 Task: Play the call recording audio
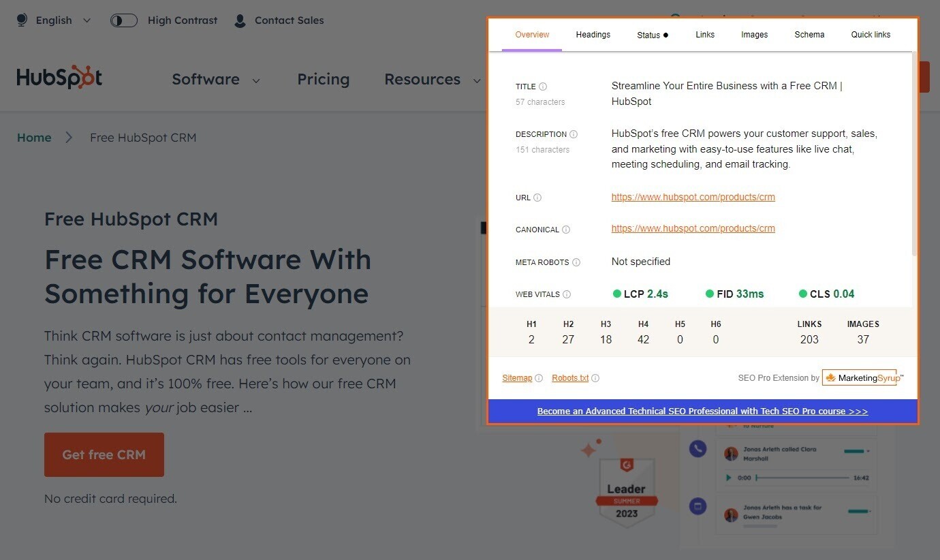(729, 478)
